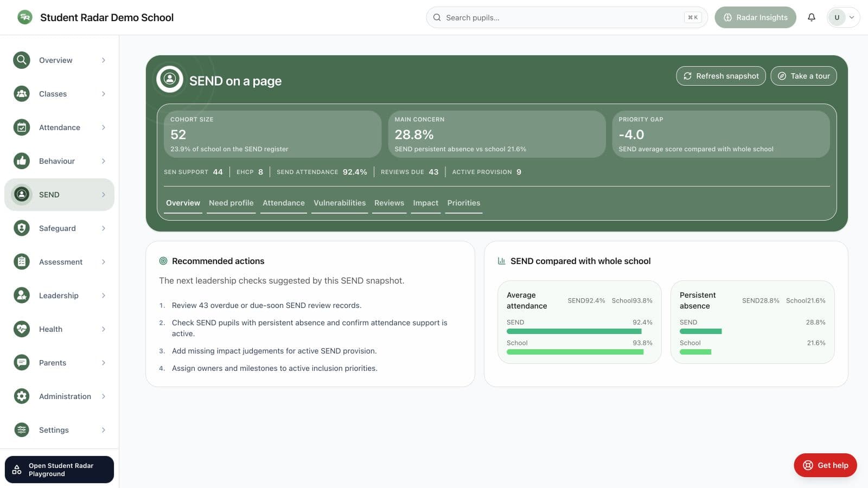Screen dimensions: 868x488
Task: Click the Take a tour button
Action: coord(804,76)
